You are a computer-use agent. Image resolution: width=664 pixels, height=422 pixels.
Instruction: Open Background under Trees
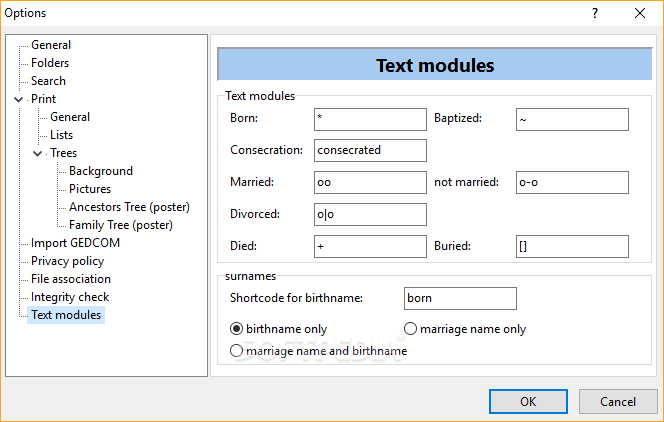point(101,171)
